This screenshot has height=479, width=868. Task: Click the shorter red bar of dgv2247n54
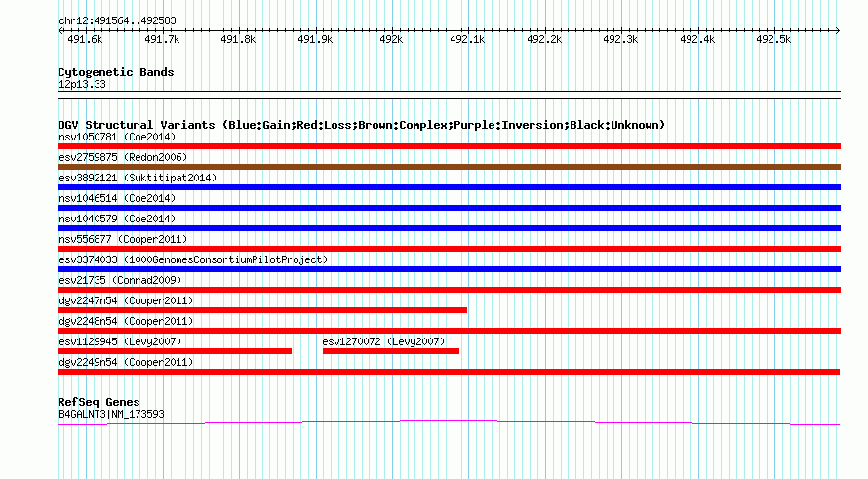point(262,310)
